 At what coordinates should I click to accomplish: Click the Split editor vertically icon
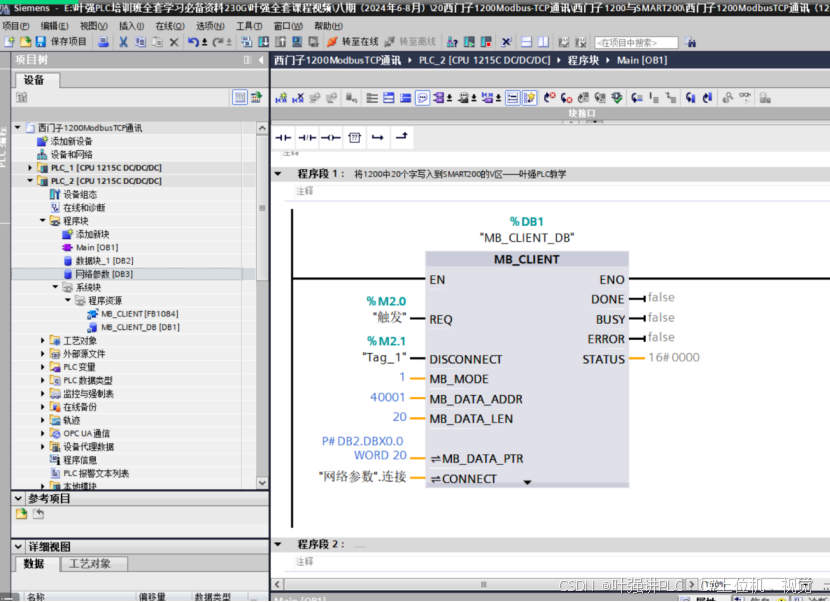tap(543, 42)
